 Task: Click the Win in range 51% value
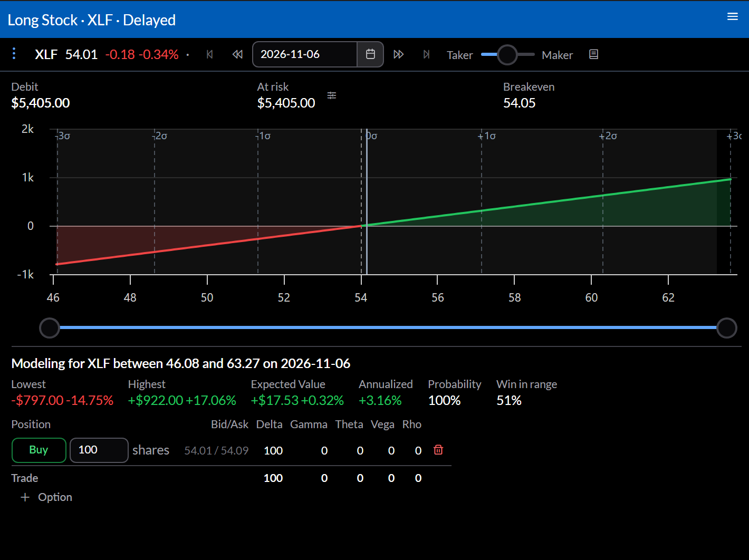[509, 400]
